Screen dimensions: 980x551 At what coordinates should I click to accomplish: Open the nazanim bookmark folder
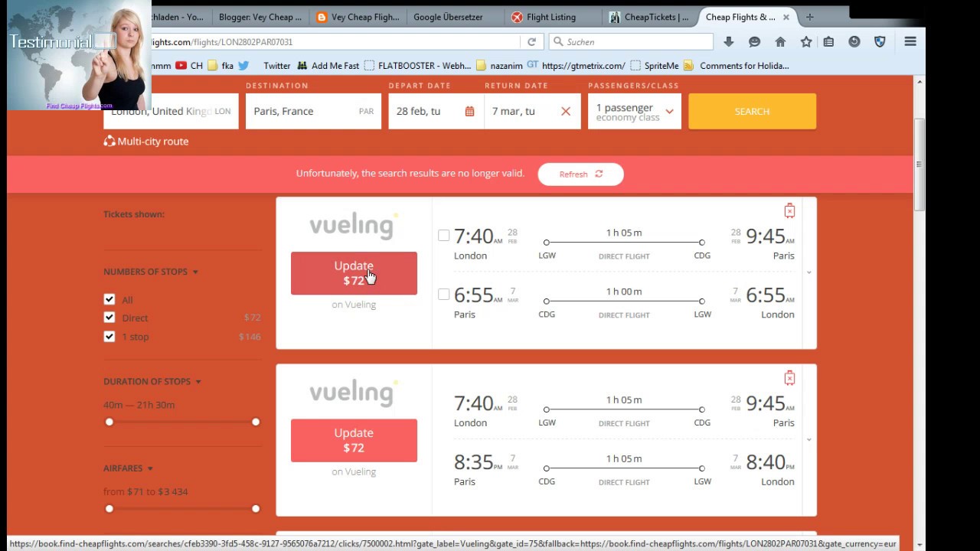coord(499,66)
